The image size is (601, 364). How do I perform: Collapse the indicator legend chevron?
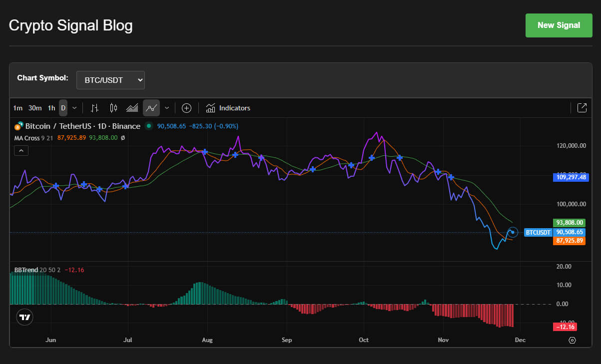(21, 150)
